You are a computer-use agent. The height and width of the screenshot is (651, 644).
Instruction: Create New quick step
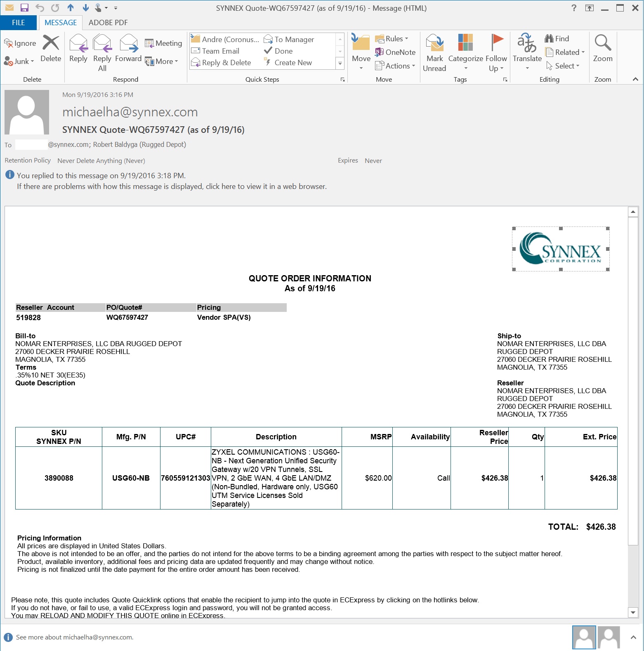pyautogui.click(x=288, y=63)
